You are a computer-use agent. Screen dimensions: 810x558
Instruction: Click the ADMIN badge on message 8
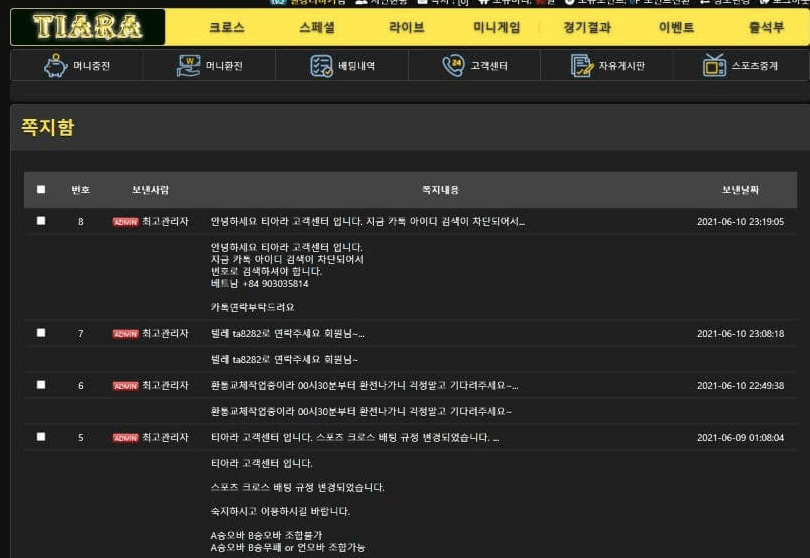(126, 222)
